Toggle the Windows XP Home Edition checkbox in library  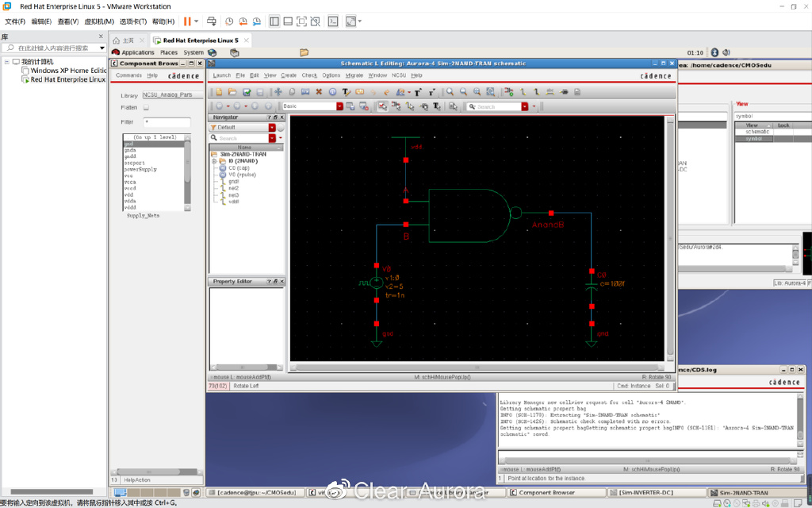[25, 71]
